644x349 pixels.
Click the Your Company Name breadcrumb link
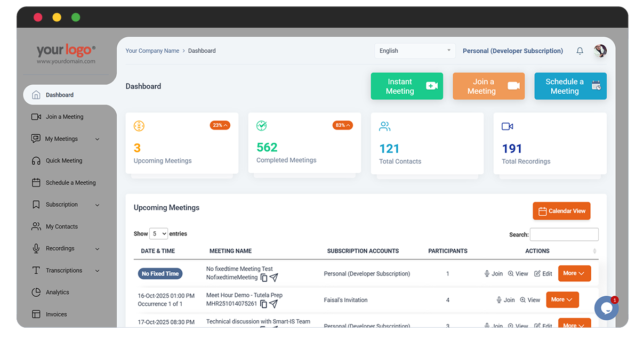152,51
